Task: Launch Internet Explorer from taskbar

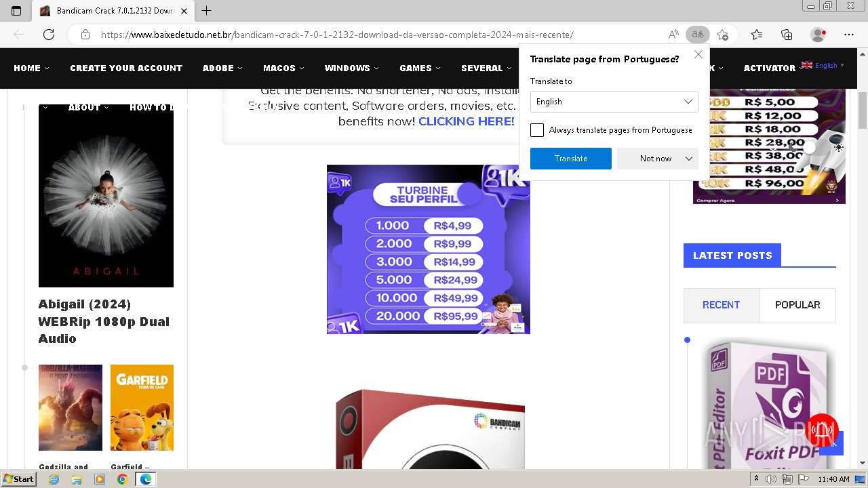Action: (x=54, y=479)
